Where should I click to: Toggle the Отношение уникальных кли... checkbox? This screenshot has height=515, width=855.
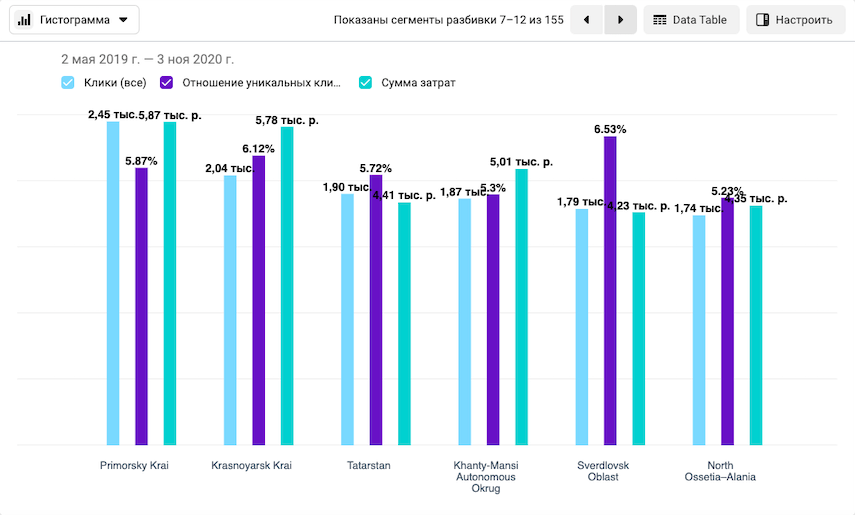(x=166, y=83)
